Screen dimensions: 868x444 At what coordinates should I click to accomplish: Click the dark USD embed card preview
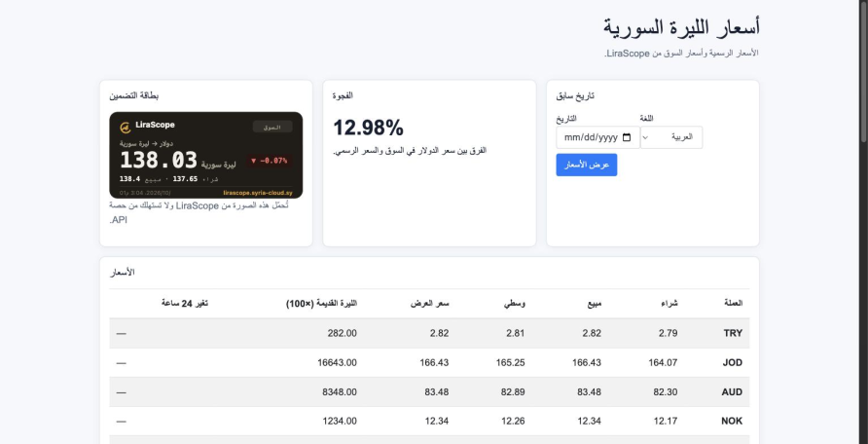point(206,155)
